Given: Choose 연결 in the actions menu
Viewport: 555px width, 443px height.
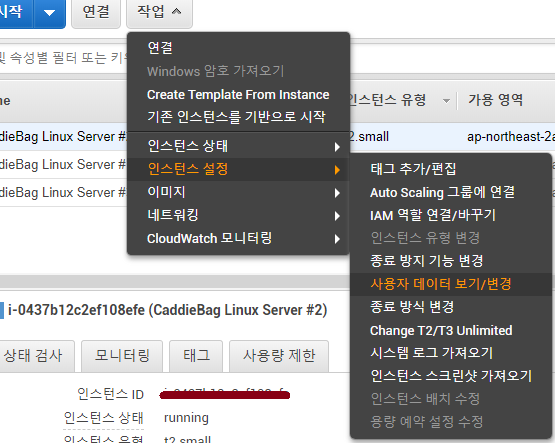Looking at the screenshot, I should click(x=238, y=47).
